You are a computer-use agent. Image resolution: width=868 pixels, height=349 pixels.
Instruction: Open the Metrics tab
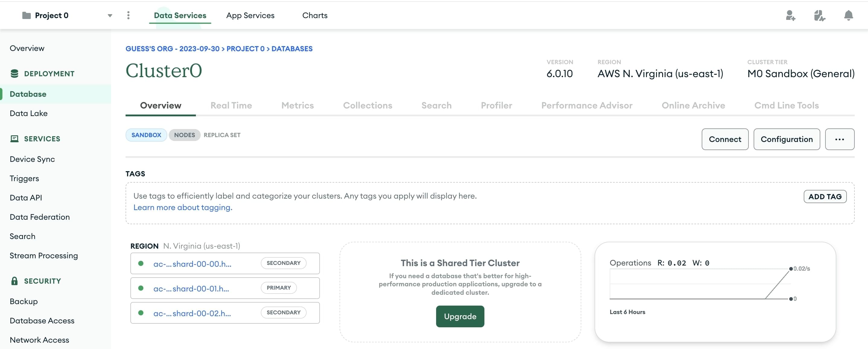[298, 106]
